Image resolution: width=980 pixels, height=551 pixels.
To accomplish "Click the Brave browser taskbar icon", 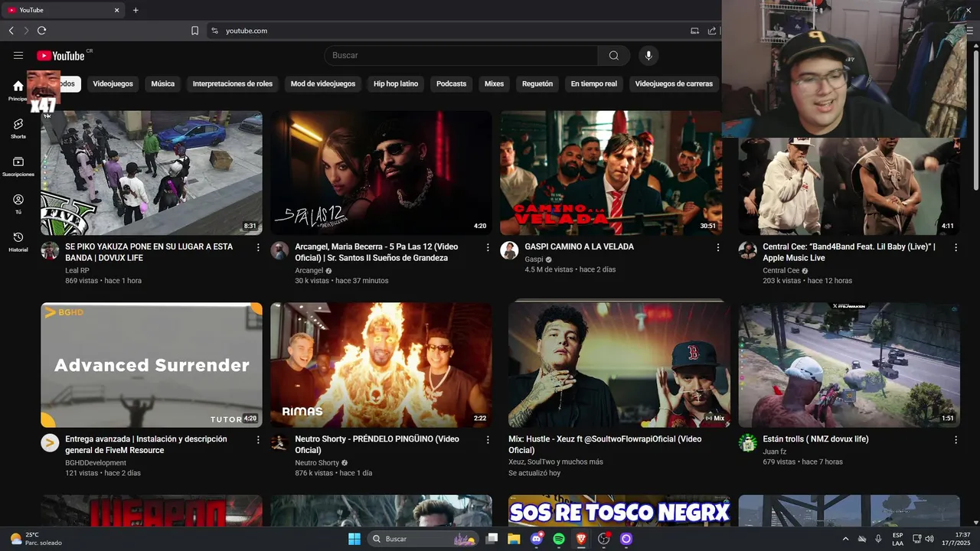I will coord(581,539).
